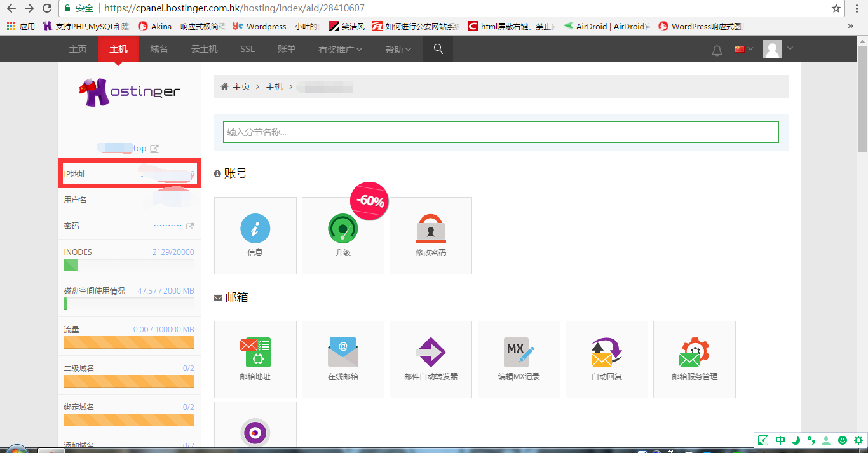Open 编辑MX记录 to edit MX records

519,359
